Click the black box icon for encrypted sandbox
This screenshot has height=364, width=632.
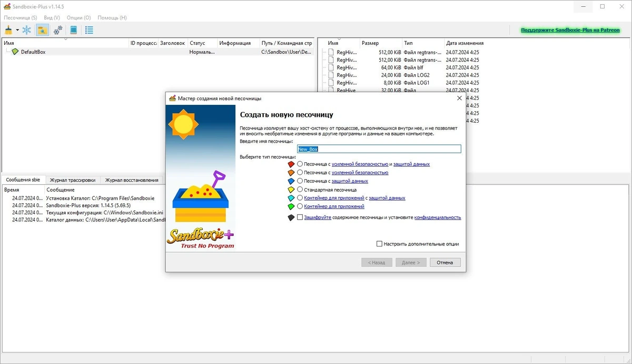291,218
